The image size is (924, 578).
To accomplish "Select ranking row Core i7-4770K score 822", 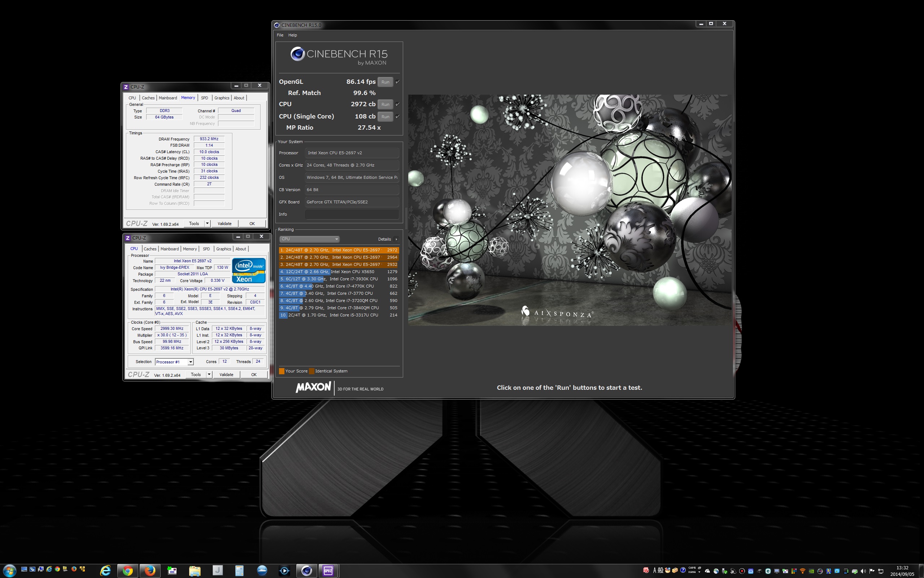I will pos(339,286).
